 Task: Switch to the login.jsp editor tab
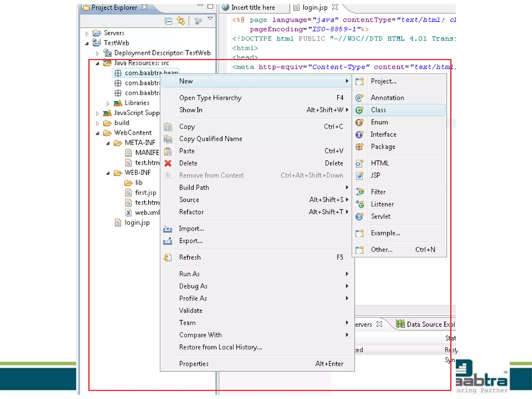point(315,8)
